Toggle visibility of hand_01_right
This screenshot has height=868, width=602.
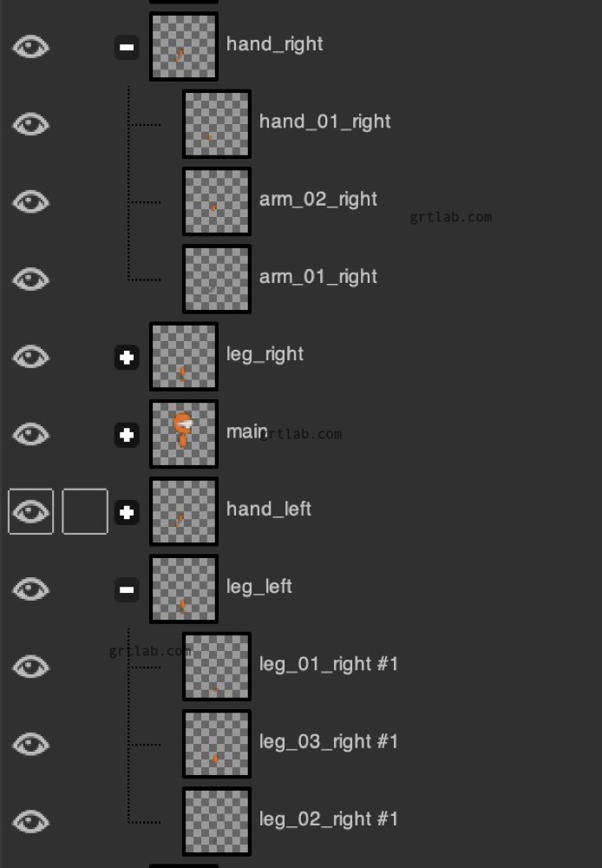click(x=30, y=124)
